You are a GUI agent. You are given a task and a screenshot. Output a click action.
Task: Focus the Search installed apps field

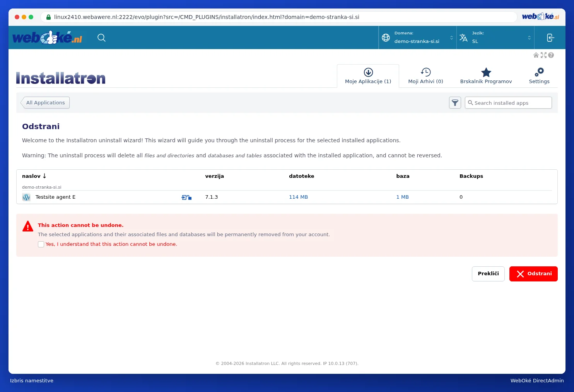508,103
